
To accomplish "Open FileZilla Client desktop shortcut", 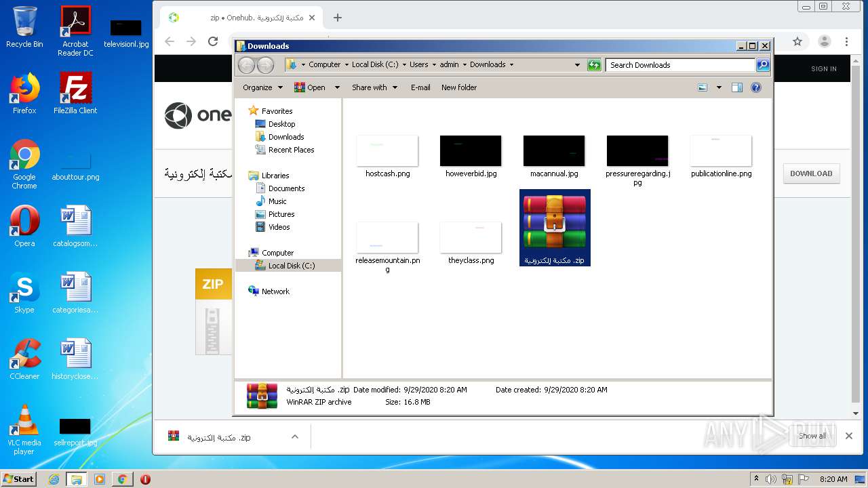I will point(75,94).
